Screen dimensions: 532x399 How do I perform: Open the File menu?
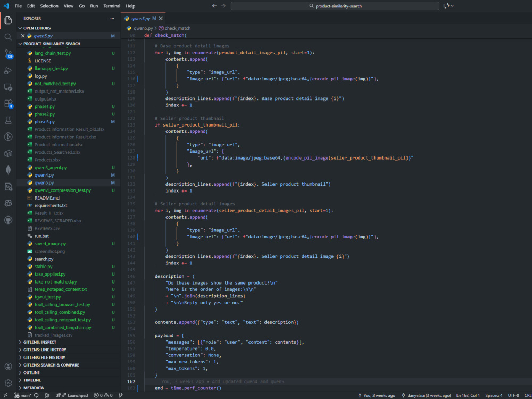click(x=18, y=6)
